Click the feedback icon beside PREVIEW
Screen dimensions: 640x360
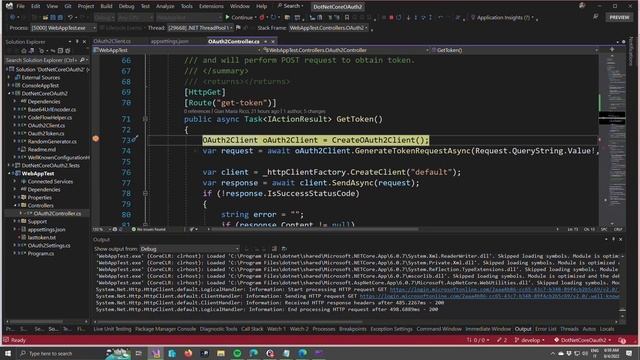(x=596, y=17)
